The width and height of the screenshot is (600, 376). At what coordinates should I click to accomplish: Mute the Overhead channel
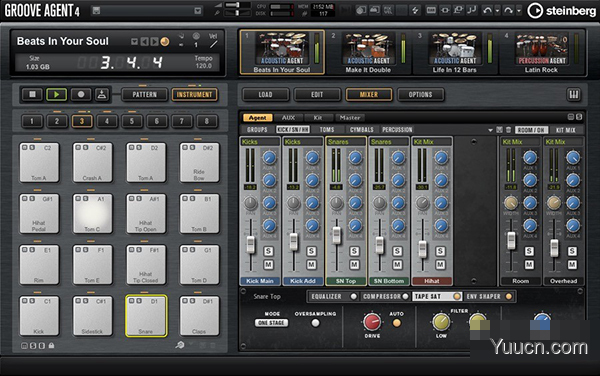(572, 264)
